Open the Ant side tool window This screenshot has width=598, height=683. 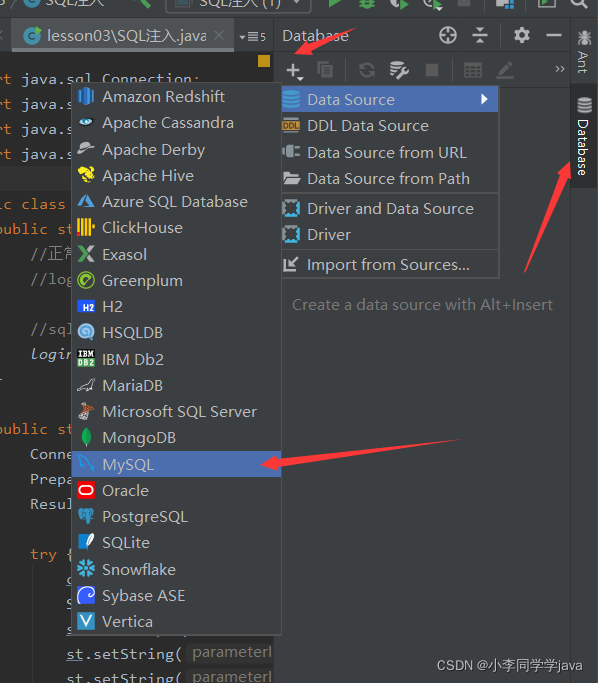[584, 51]
